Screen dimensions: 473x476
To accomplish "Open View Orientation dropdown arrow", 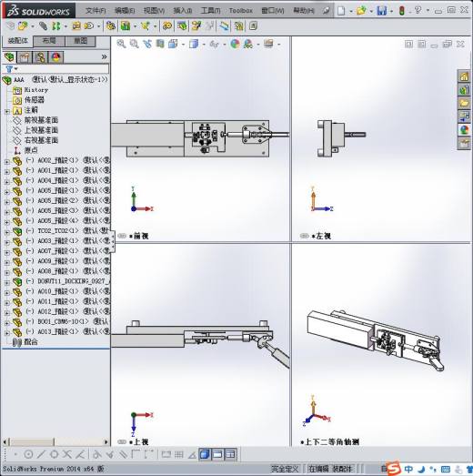I will (x=183, y=45).
